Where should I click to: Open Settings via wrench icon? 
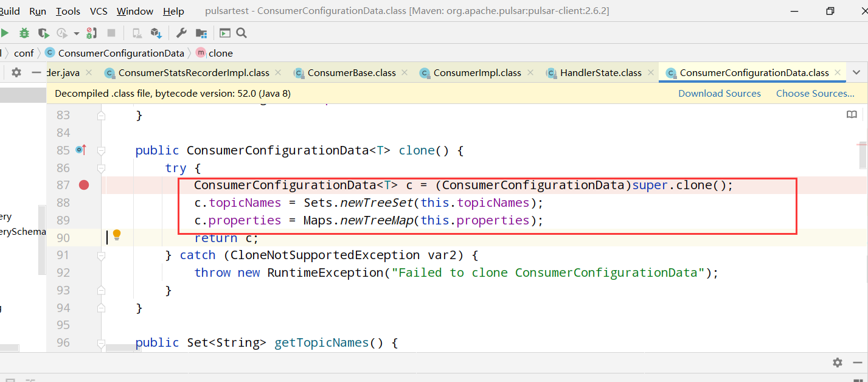[x=181, y=33]
